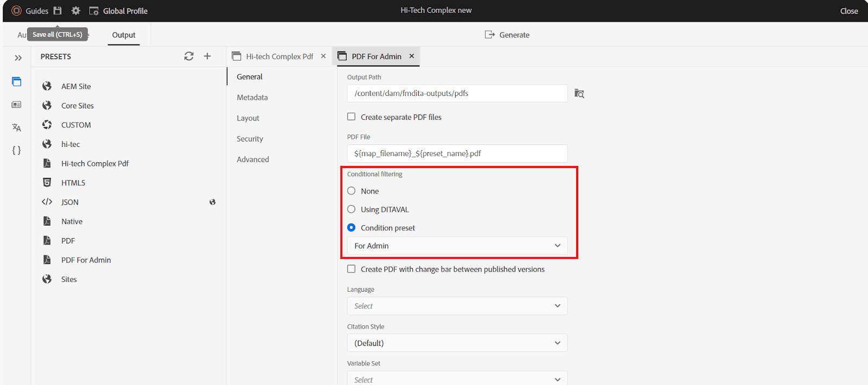Viewport: 868px width, 385px height.
Task: Click into the PDF File name field
Action: (x=457, y=153)
